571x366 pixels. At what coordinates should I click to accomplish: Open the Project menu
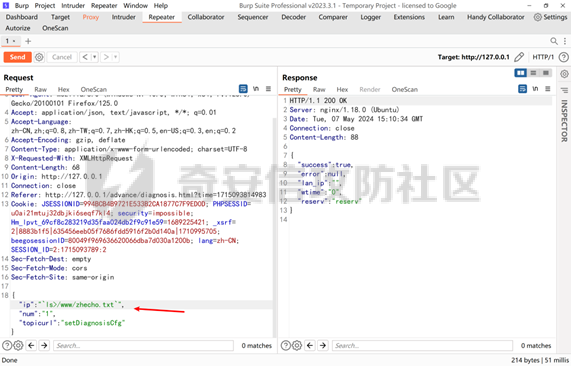(45, 5)
